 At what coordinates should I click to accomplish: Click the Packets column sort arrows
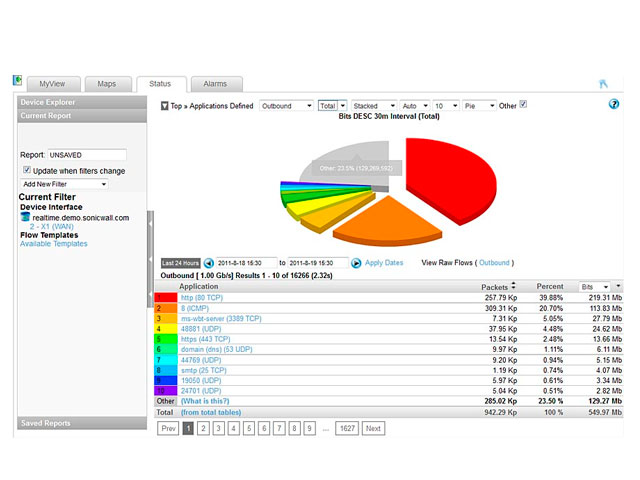coord(514,287)
